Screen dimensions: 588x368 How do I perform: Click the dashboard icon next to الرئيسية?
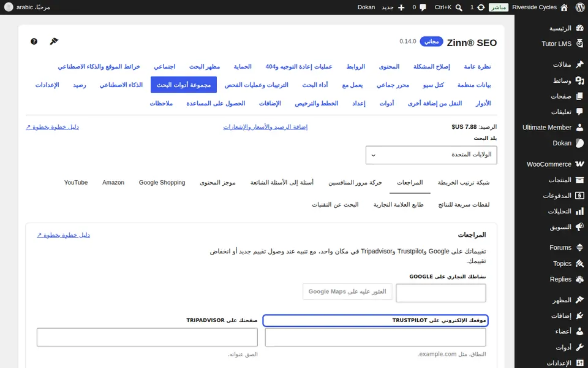pos(580,28)
